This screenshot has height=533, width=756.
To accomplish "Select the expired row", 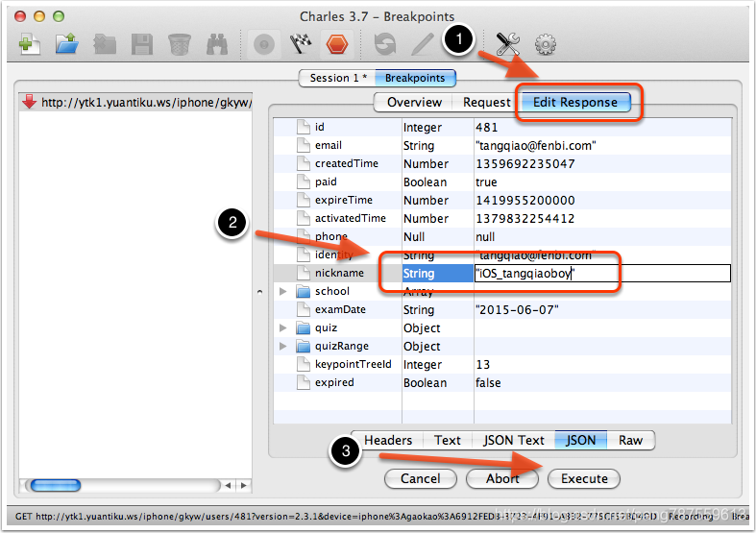I will pyautogui.click(x=502, y=382).
